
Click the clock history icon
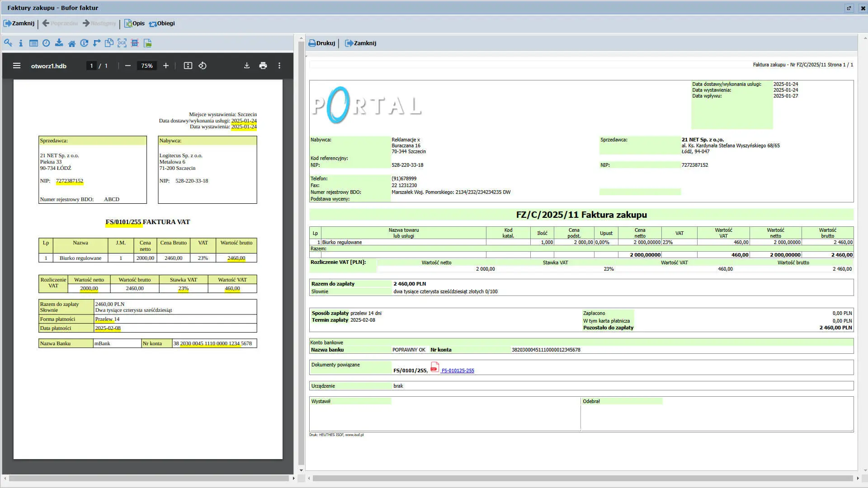(46, 43)
